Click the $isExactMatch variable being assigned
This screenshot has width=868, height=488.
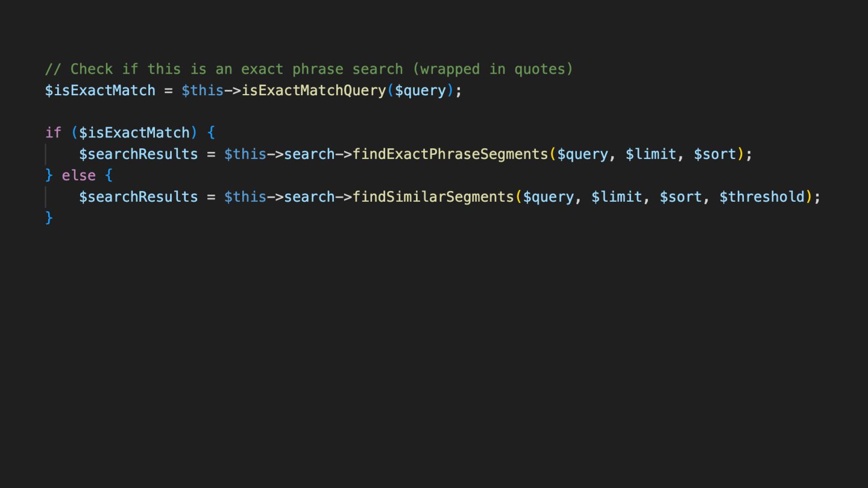pos(100,90)
